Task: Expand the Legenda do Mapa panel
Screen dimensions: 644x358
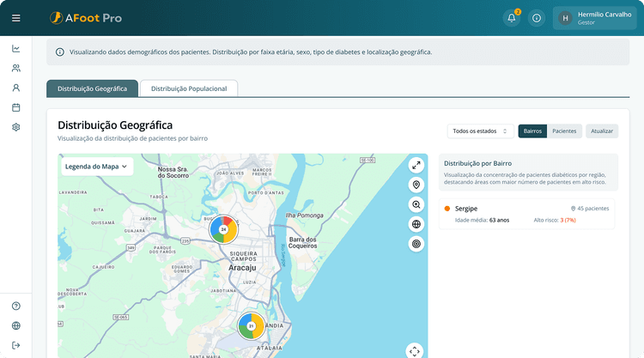Action: click(96, 166)
